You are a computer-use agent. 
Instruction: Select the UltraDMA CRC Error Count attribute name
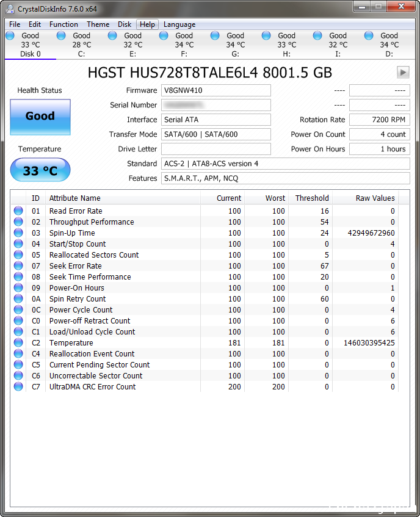tap(92, 387)
